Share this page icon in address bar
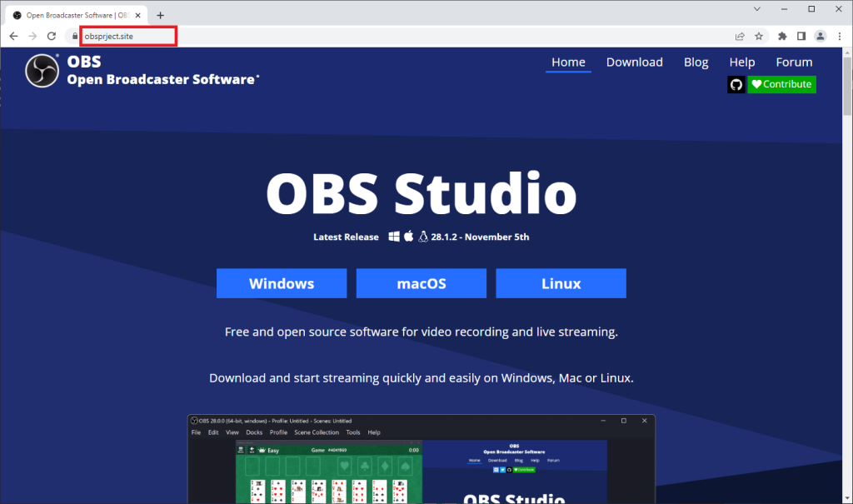The width and height of the screenshot is (853, 504). coord(740,37)
